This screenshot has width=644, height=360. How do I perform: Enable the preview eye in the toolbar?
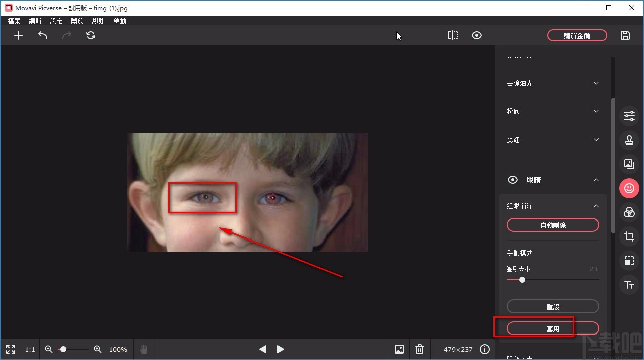pyautogui.click(x=476, y=35)
